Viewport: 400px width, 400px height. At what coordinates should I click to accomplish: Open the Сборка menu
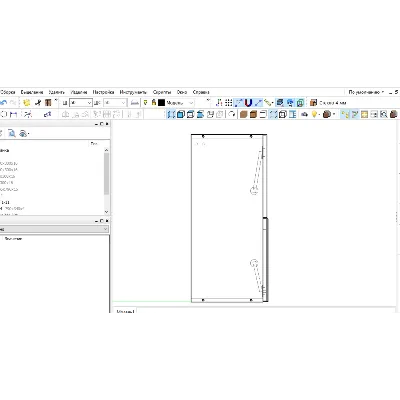click(8, 92)
